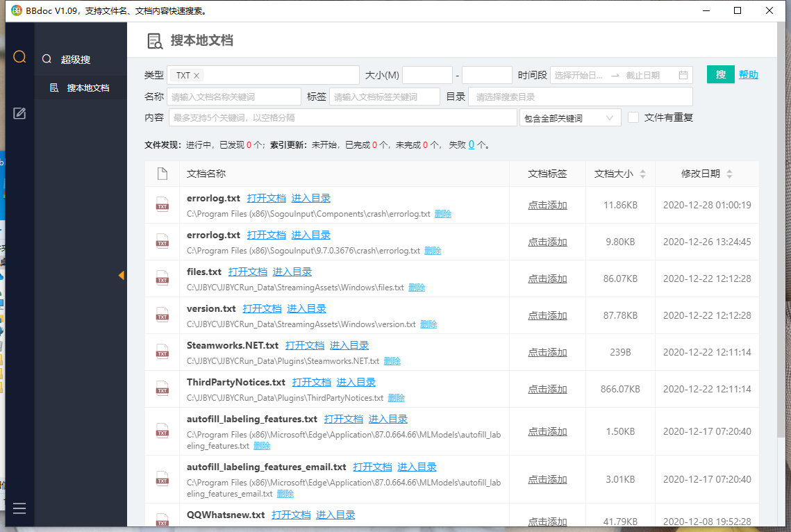Click the green 搜 search button
Viewport: 791px width, 532px height.
720,74
